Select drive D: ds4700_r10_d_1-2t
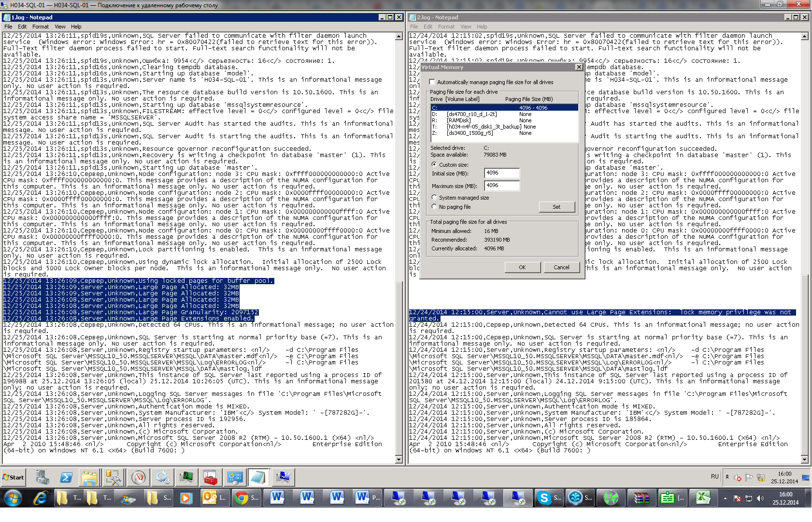The height and width of the screenshot is (522, 812). pos(504,114)
